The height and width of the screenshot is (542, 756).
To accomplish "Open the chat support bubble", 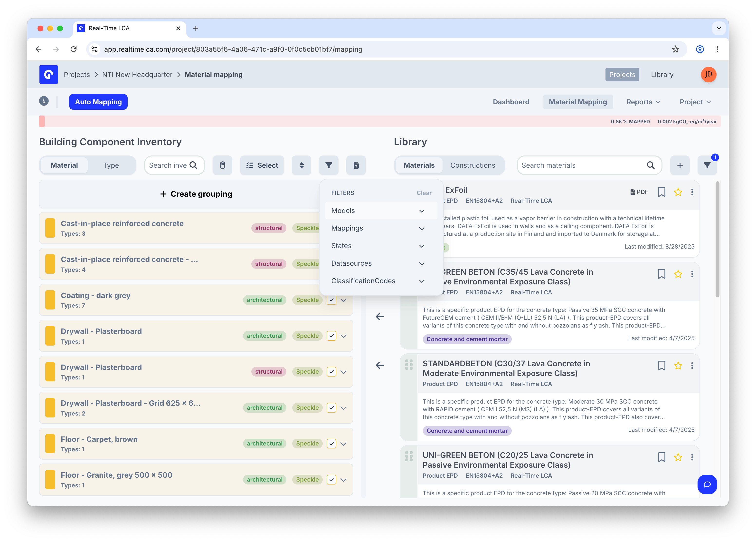I will (707, 484).
